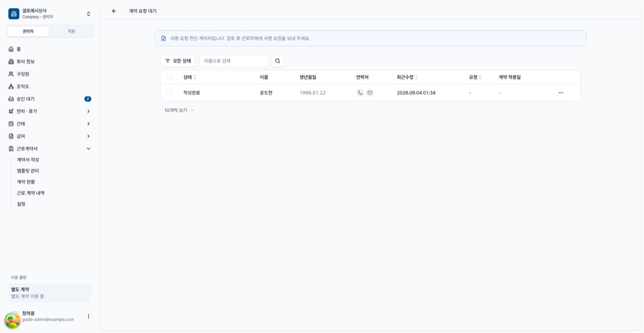Focus the 이름으로 검색 search field

tap(234, 61)
